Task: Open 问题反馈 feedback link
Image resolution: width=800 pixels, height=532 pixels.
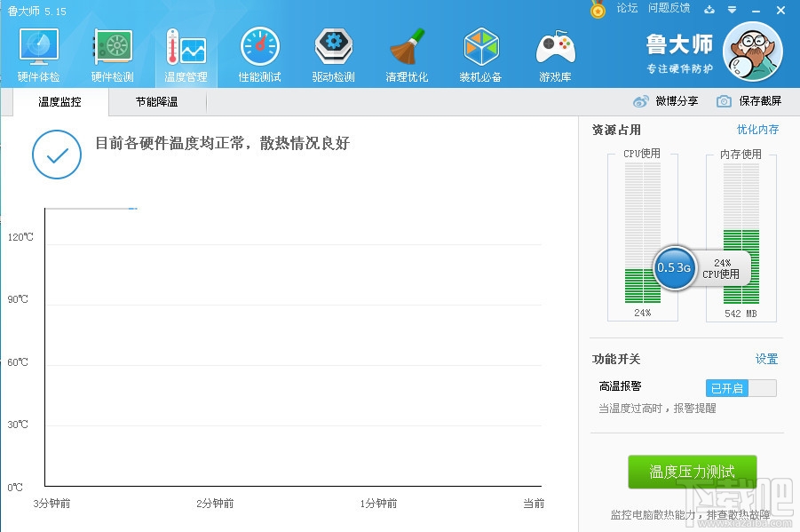Action: coord(669,8)
